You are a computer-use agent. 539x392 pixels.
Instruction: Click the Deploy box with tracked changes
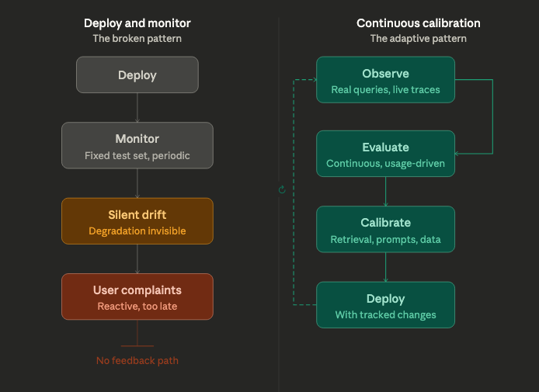[385, 305]
